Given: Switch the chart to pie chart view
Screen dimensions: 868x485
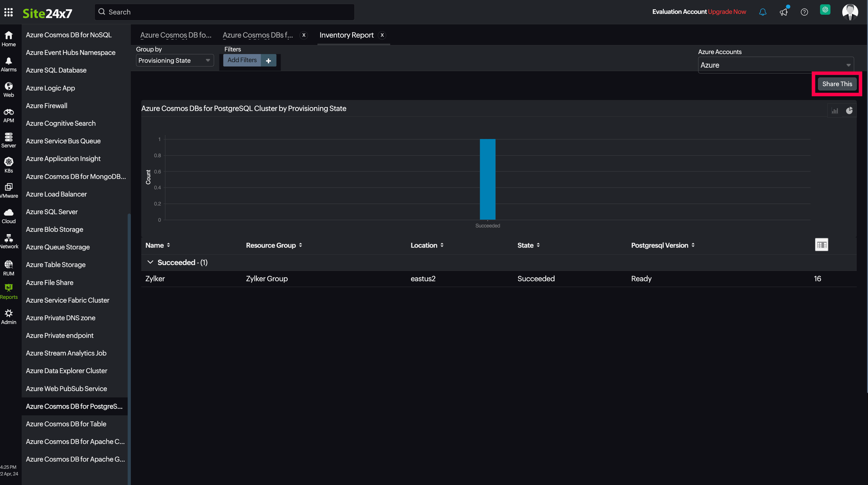Looking at the screenshot, I should [x=850, y=110].
